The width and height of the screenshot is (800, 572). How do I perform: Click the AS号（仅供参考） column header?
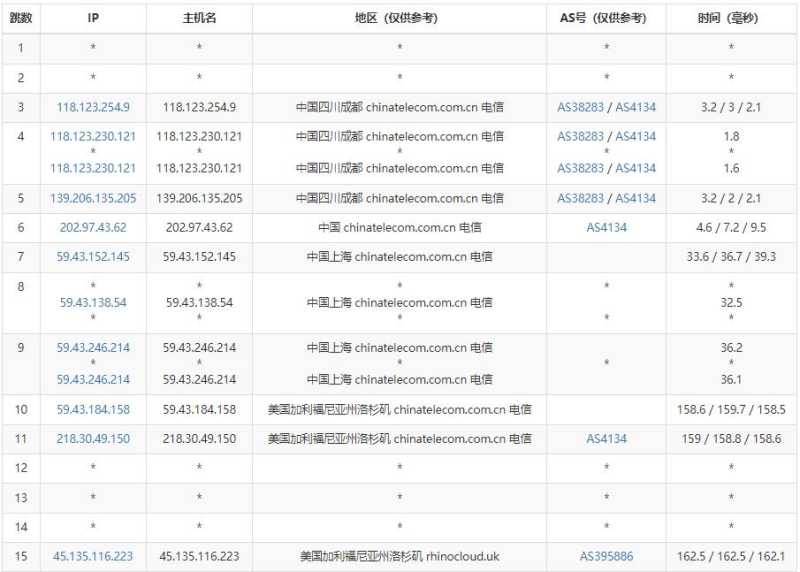(x=604, y=18)
